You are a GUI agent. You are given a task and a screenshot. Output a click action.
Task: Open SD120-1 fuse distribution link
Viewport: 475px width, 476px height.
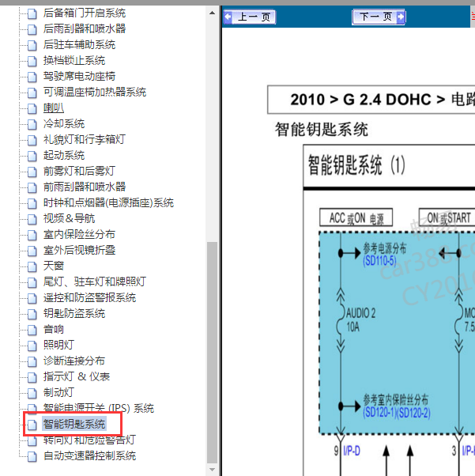click(x=379, y=413)
